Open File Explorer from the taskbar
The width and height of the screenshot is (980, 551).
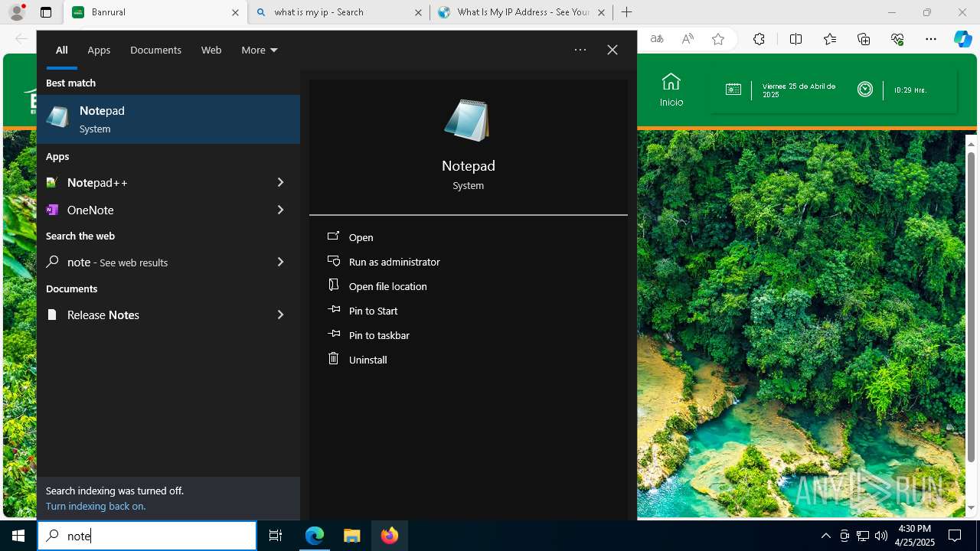coord(351,536)
